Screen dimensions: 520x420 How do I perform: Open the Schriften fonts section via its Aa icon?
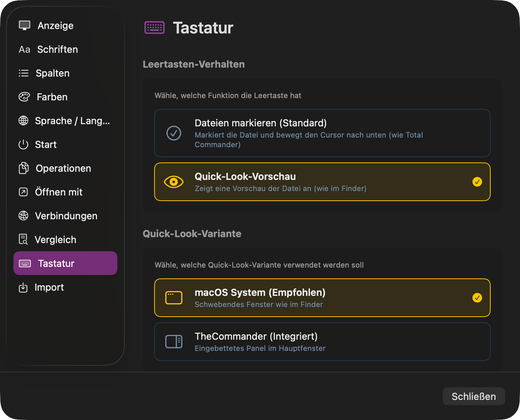pos(24,49)
